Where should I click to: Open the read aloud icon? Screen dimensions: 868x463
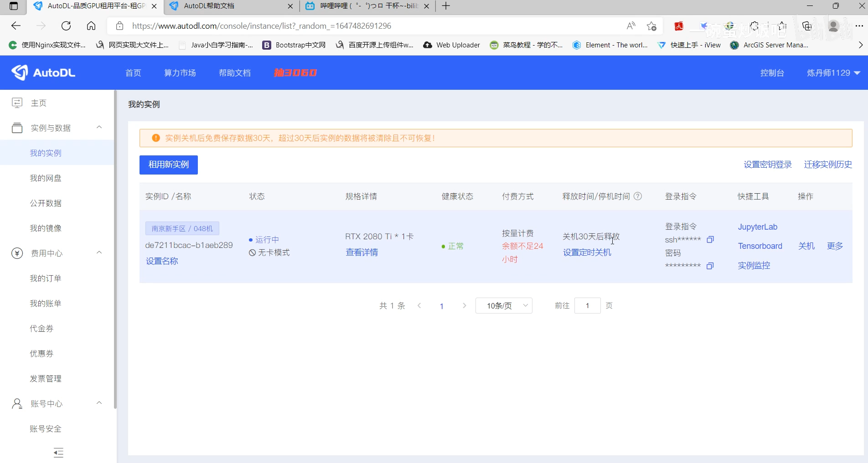[631, 26]
